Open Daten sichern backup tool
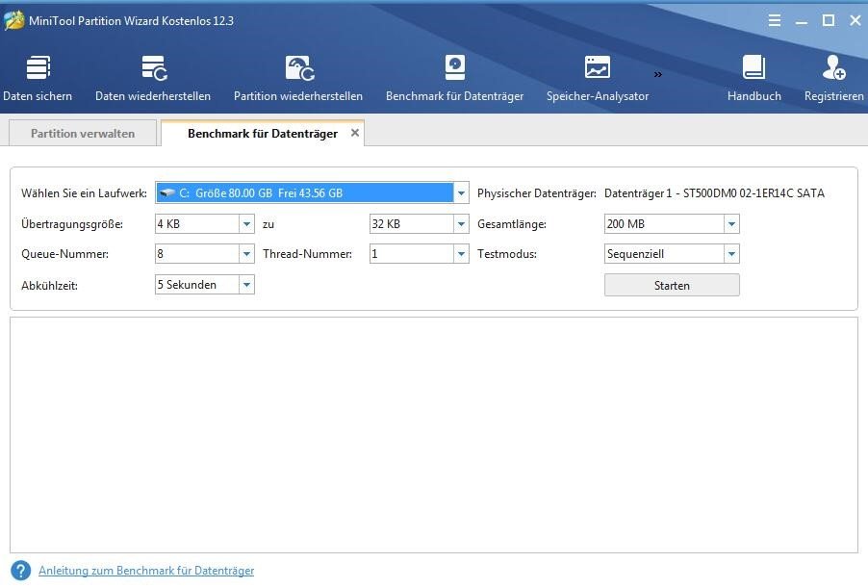Image resolution: width=868 pixels, height=588 pixels. click(x=38, y=79)
